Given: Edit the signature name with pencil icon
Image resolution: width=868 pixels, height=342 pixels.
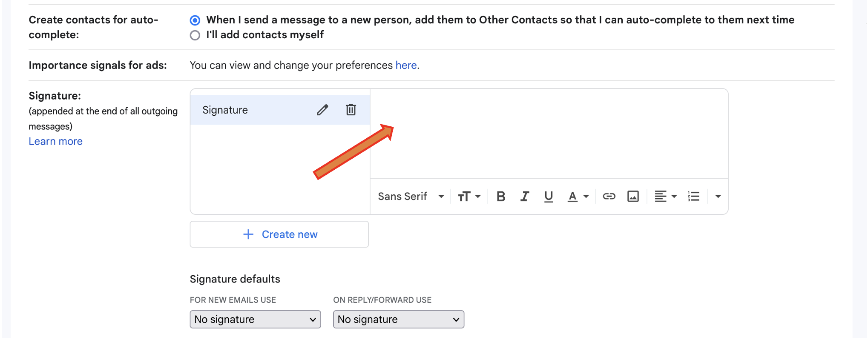Looking at the screenshot, I should coord(322,110).
